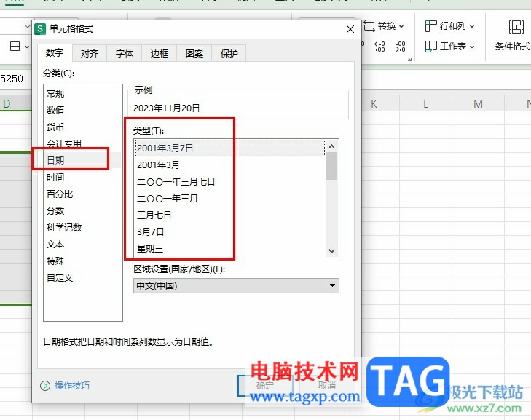The height and width of the screenshot is (420, 531).
Task: Open the name box dropdown arrow
Action: pos(27,26)
